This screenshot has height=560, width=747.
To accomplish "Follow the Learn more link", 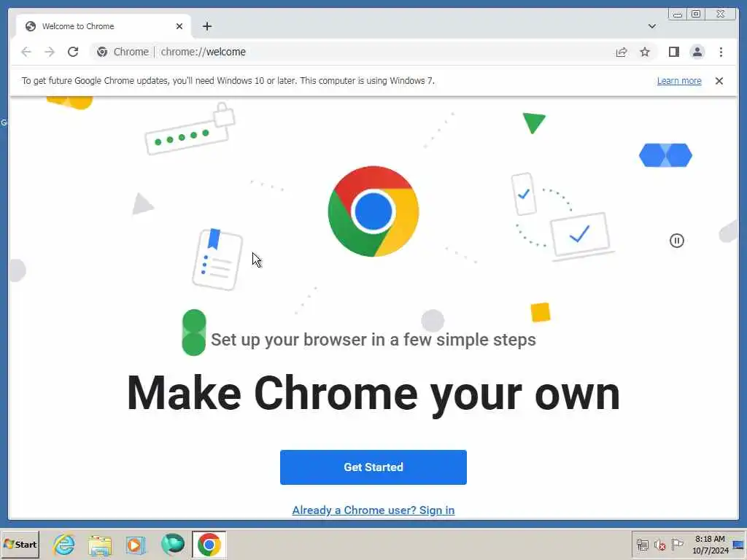I will point(679,81).
